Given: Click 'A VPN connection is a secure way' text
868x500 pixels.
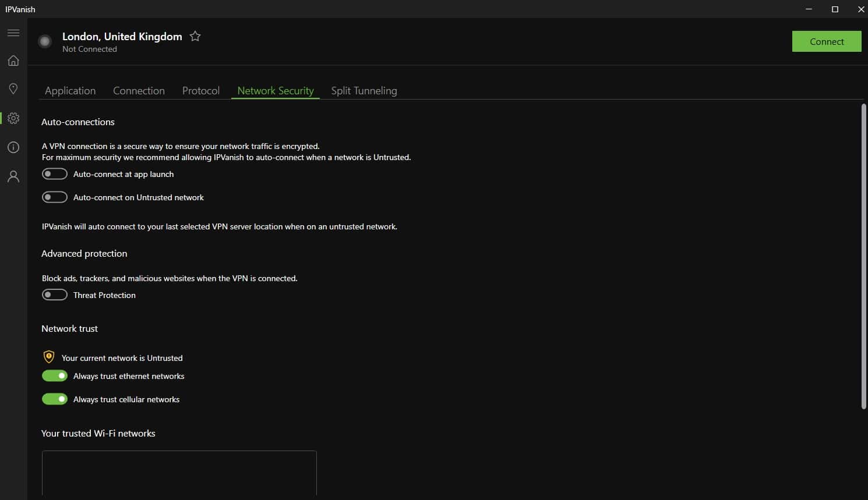Looking at the screenshot, I should coord(181,146).
